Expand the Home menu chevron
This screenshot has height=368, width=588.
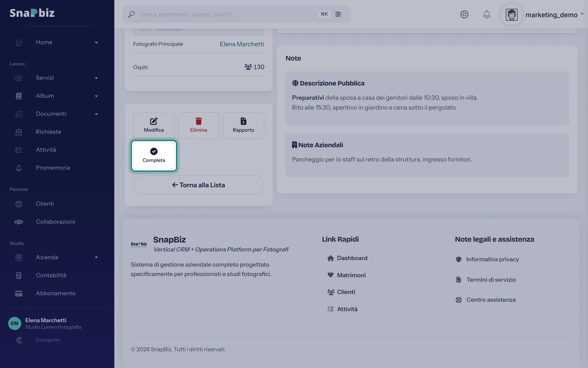coord(96,43)
